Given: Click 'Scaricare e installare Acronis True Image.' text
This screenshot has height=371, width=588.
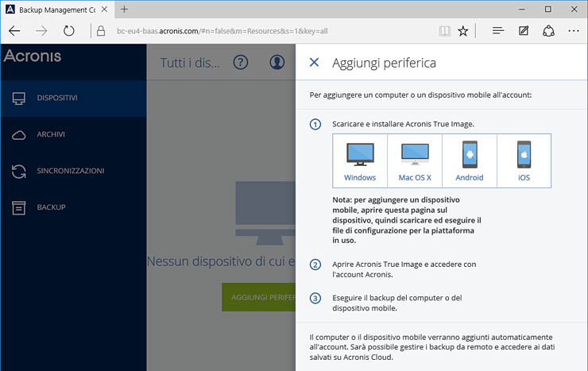Looking at the screenshot, I should click(403, 124).
